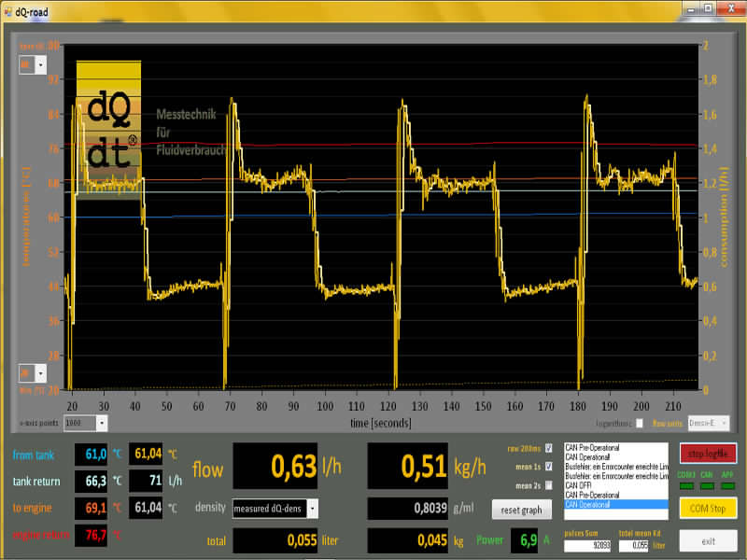Open the temperature min scale dropdown
747x560 pixels.
[40, 373]
